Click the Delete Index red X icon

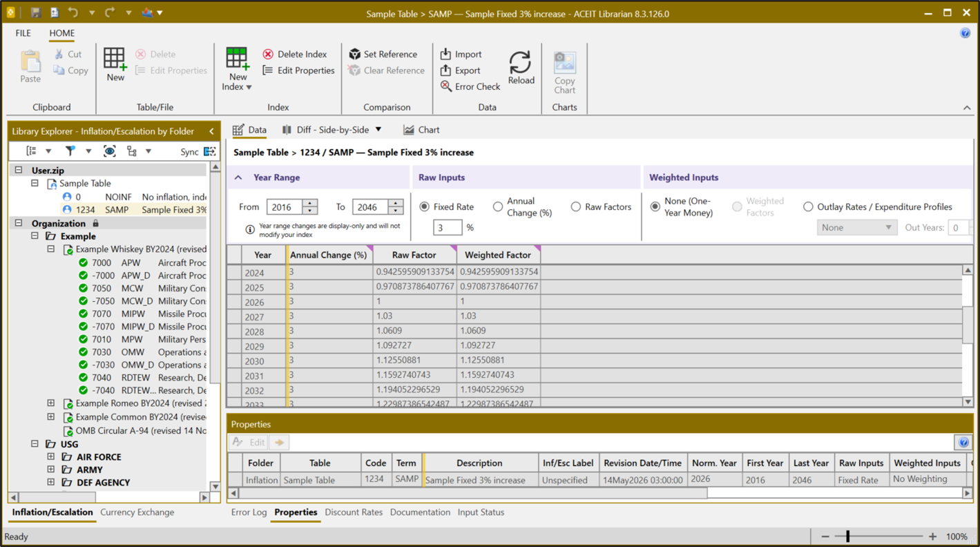tap(268, 54)
